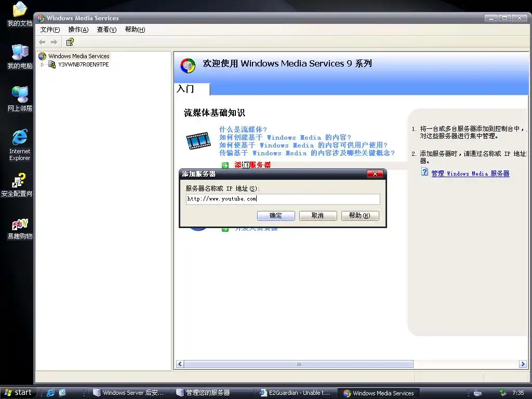Expand the Y3VWNB7R0EN9TPE server node
Viewport: 532px width, 399px height.
click(42, 64)
